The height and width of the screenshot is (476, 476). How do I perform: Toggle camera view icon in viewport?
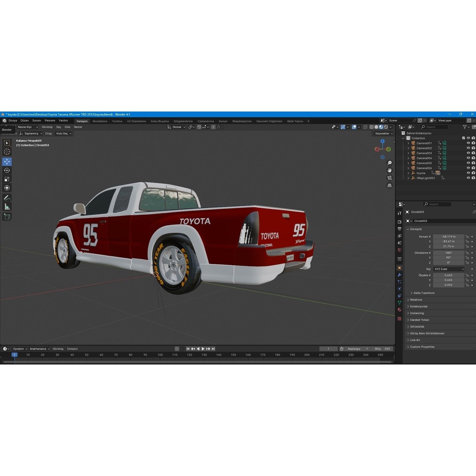pos(390,178)
